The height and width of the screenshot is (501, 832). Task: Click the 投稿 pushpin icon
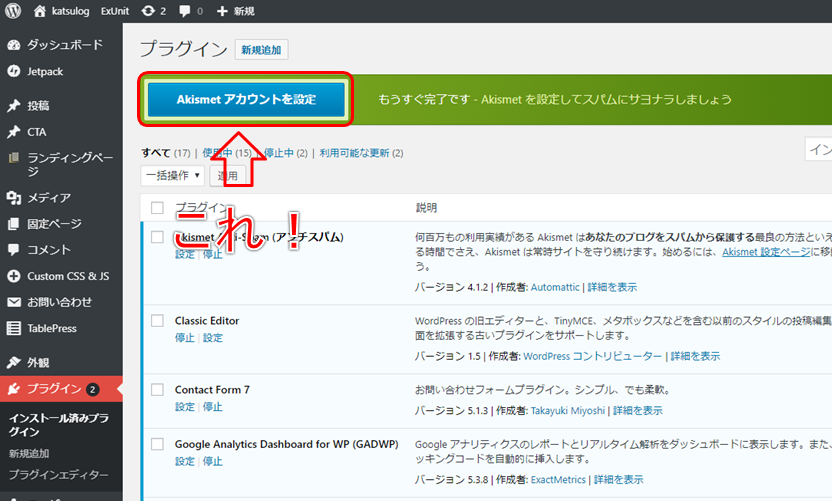14,106
